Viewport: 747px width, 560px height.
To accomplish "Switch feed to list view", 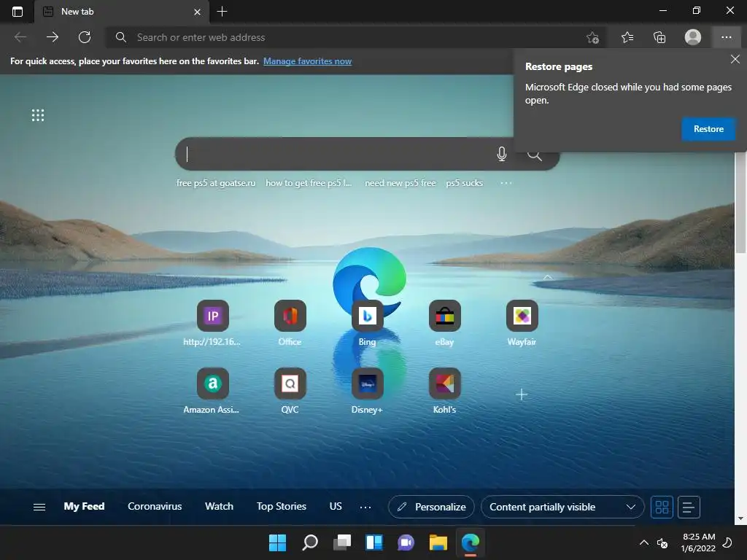I will (x=689, y=507).
